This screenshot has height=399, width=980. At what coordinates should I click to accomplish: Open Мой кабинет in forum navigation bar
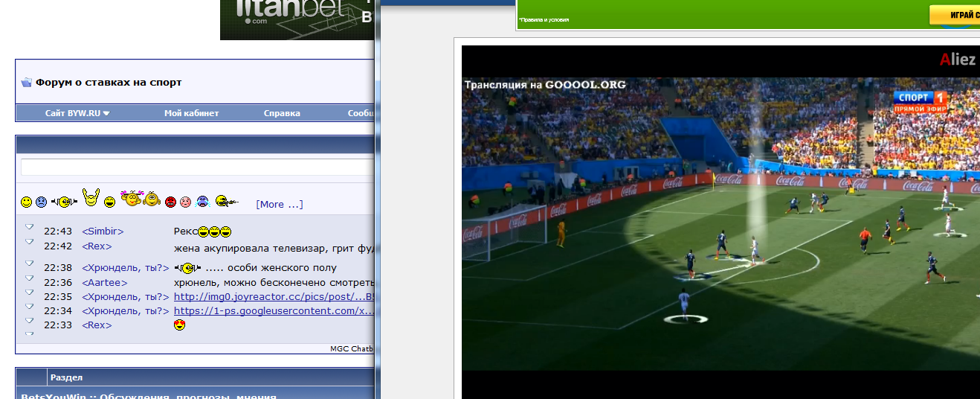pos(192,113)
